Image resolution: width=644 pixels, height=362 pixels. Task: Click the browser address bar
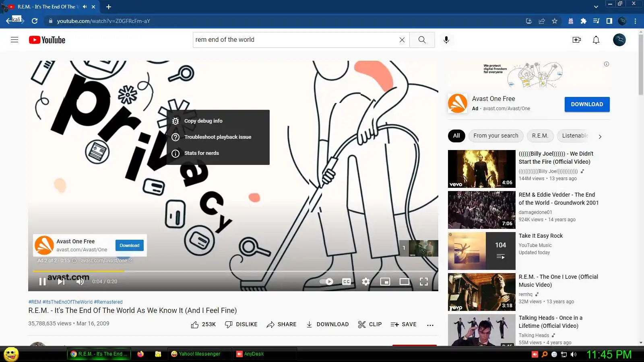282,21
